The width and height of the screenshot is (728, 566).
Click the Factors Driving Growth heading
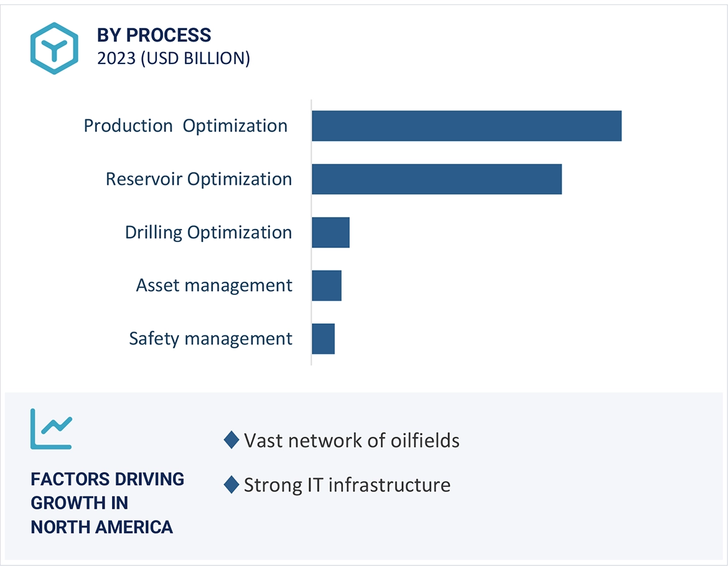107,503
